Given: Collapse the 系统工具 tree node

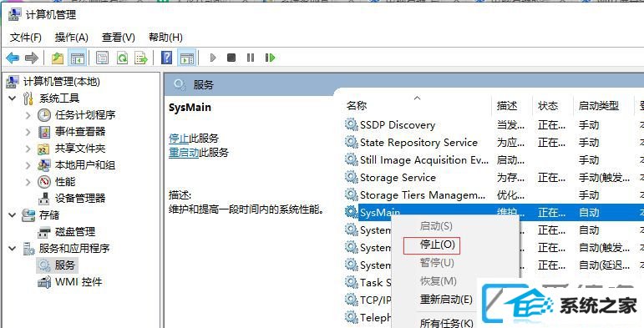Looking at the screenshot, I should click(x=13, y=98).
